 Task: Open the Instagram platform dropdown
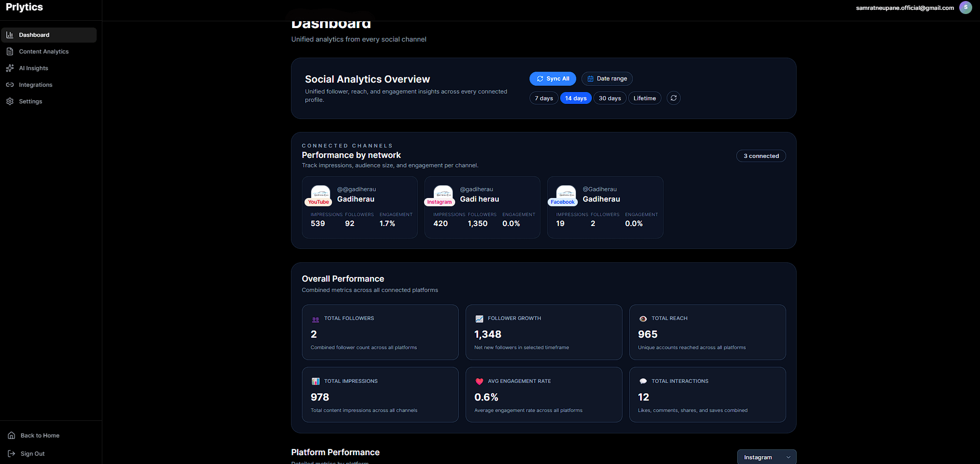pyautogui.click(x=766, y=457)
